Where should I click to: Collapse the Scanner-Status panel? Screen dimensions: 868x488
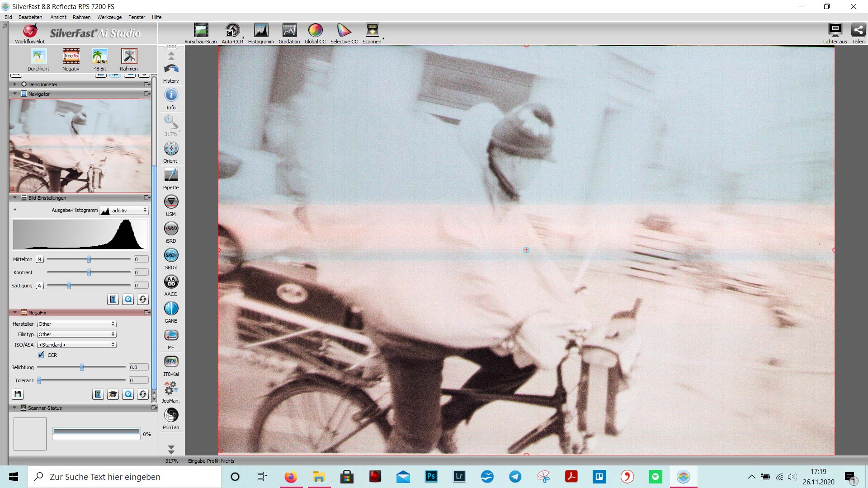click(x=15, y=408)
